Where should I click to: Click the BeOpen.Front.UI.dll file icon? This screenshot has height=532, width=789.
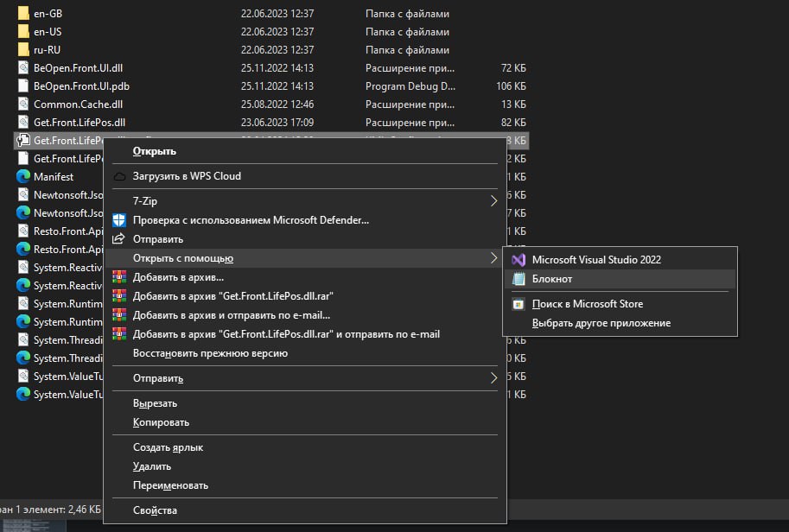pyautogui.click(x=23, y=68)
